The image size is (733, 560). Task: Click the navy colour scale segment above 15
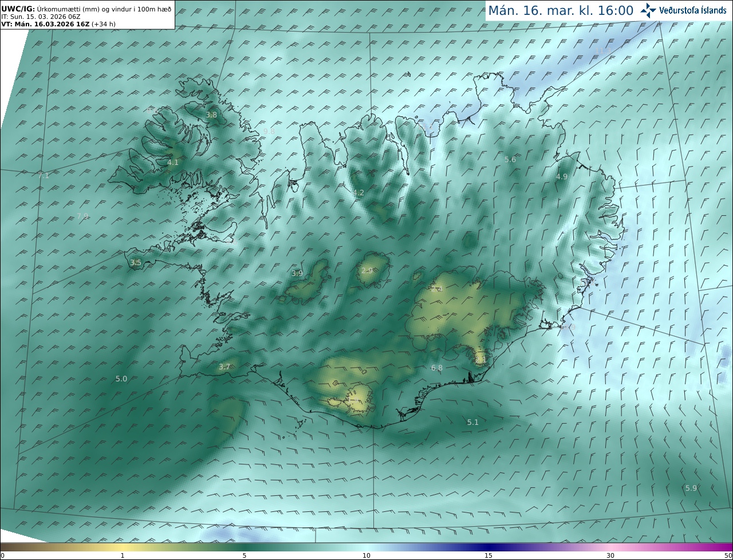pyautogui.click(x=488, y=547)
